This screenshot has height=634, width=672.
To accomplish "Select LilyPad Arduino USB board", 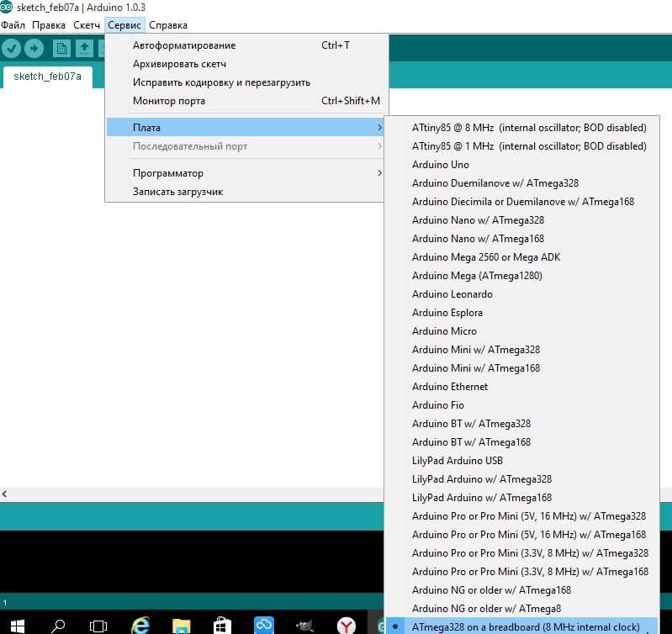I will [x=521, y=461].
